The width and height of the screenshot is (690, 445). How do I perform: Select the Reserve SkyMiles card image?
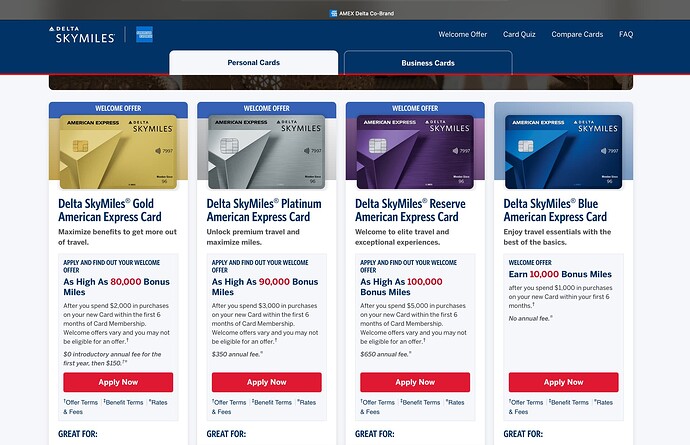click(x=415, y=152)
